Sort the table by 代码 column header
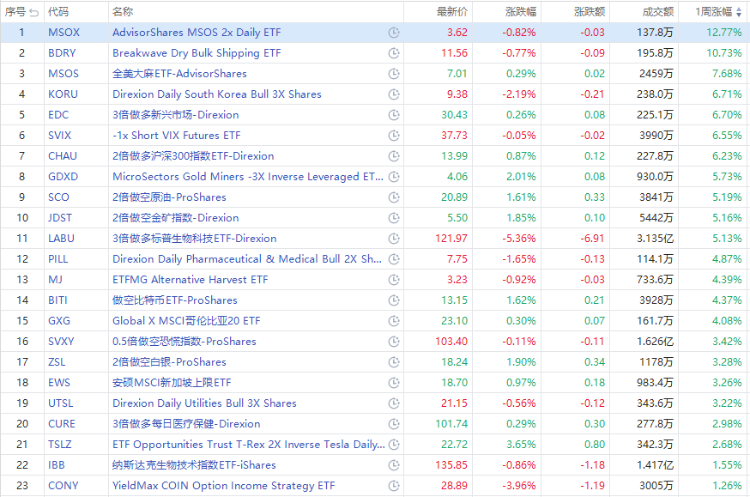750x497 pixels. pos(58,12)
